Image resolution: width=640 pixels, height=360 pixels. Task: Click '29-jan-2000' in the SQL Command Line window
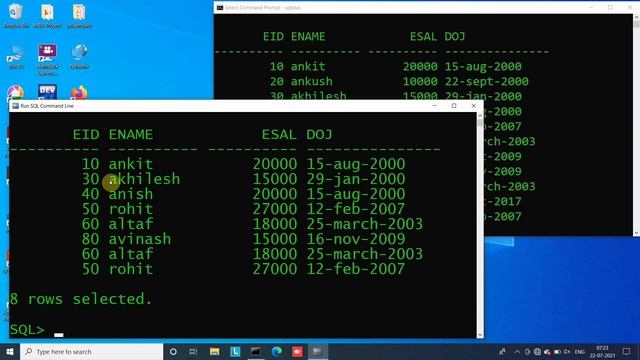pos(356,179)
